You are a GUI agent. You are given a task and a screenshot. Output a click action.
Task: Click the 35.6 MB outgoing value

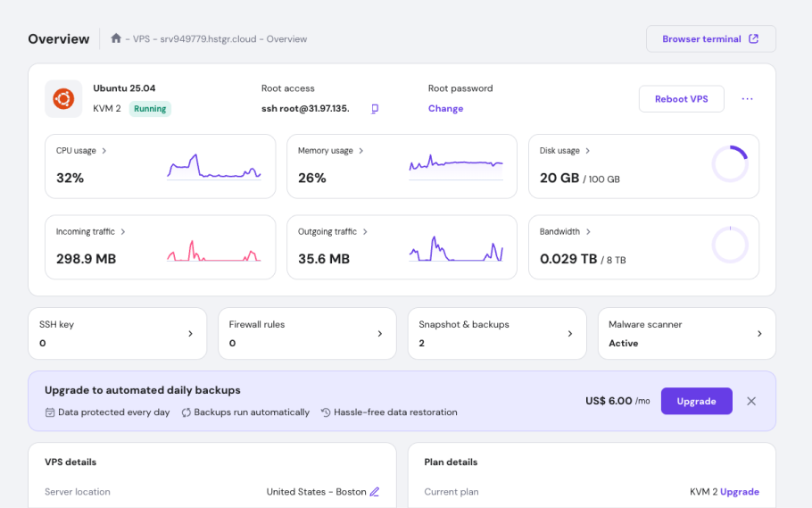(324, 259)
